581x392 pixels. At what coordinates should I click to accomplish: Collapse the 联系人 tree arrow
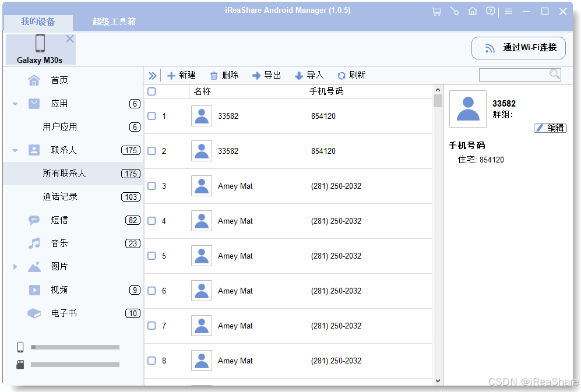point(15,150)
